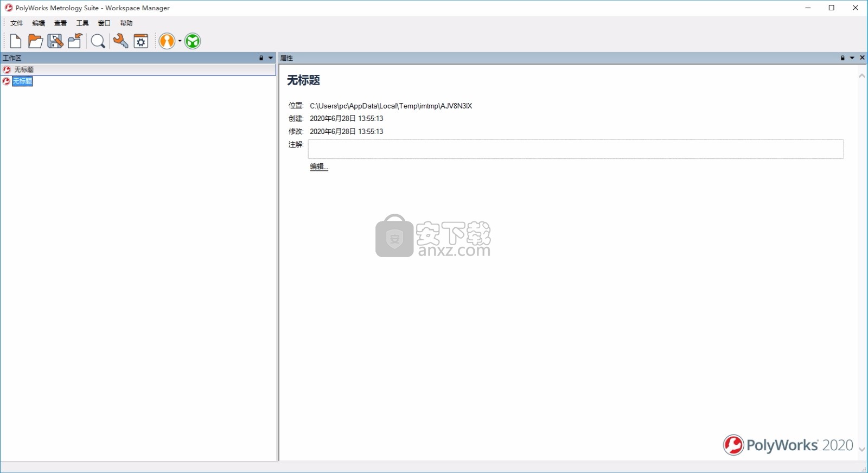Toggle lock on the 属性 panel

(843, 58)
